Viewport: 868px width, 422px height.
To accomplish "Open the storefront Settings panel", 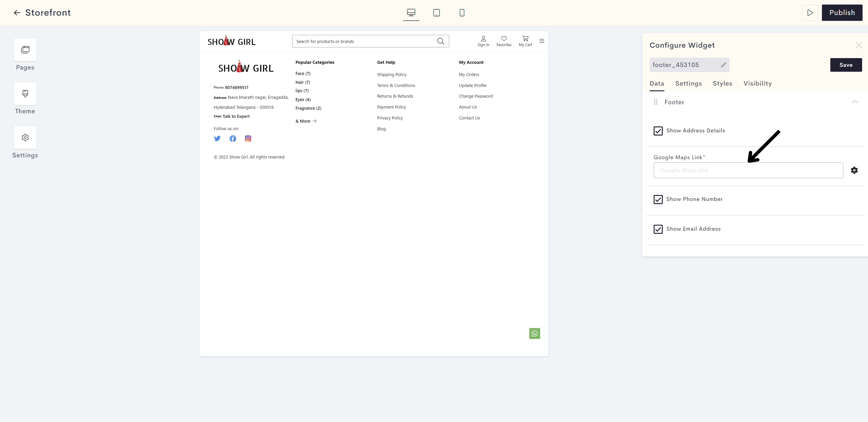I will pyautogui.click(x=25, y=137).
